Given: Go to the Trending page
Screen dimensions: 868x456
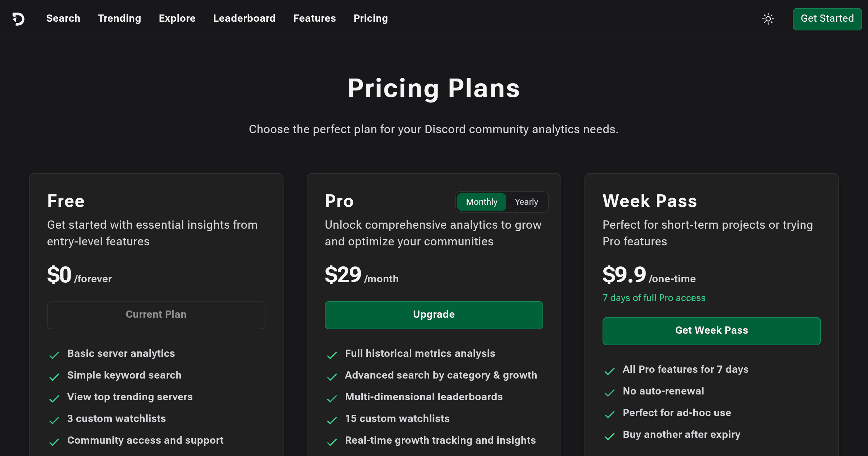Looking at the screenshot, I should (x=119, y=18).
